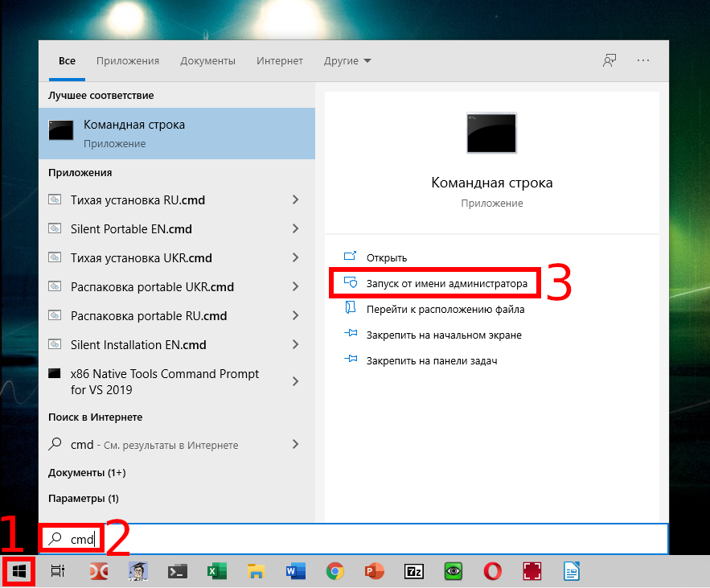Click Открыть action
This screenshot has height=588, width=710.
click(387, 257)
